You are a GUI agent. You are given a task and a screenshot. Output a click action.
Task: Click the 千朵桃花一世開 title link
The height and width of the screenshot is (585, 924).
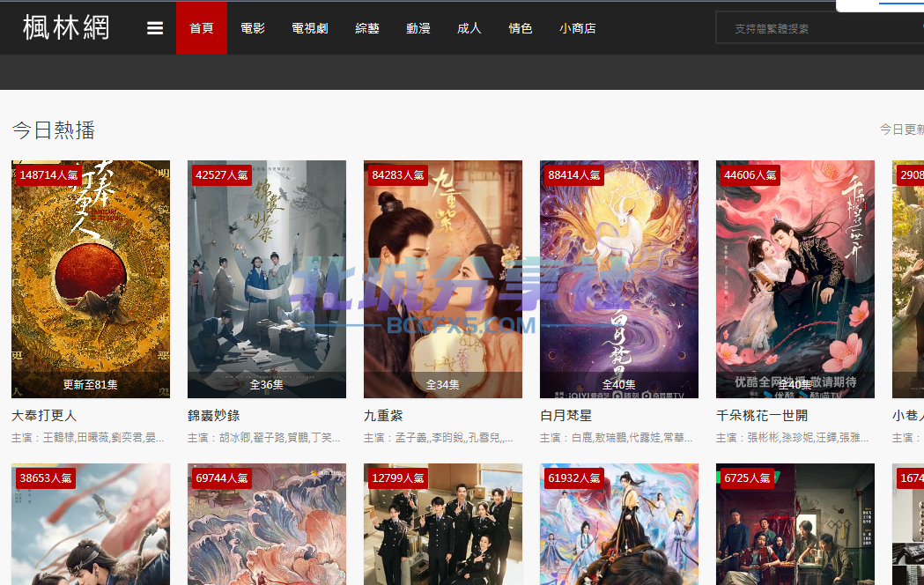[x=762, y=415]
